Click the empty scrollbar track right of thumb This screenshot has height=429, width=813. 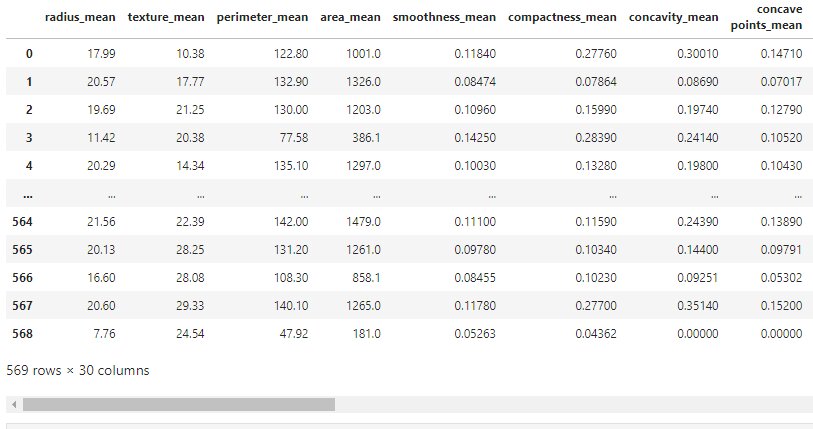(x=570, y=405)
